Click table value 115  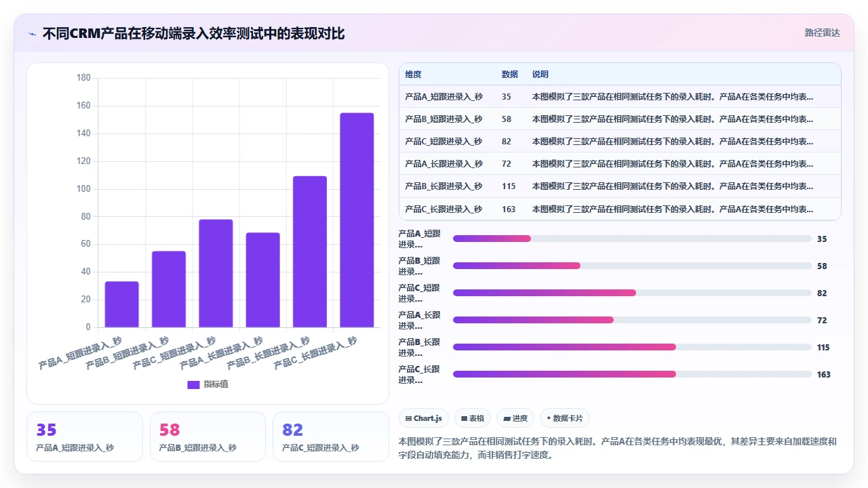pyautogui.click(x=509, y=186)
